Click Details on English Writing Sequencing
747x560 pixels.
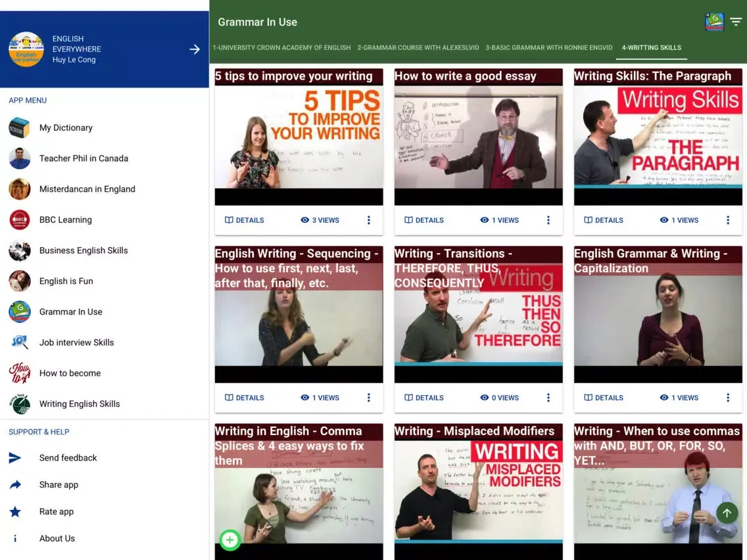point(245,398)
